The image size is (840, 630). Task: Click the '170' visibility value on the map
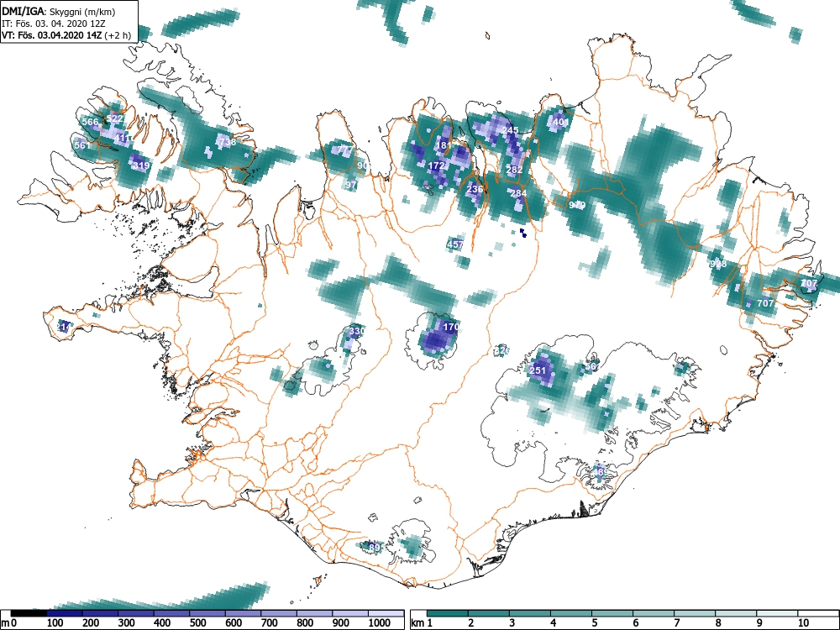click(452, 326)
